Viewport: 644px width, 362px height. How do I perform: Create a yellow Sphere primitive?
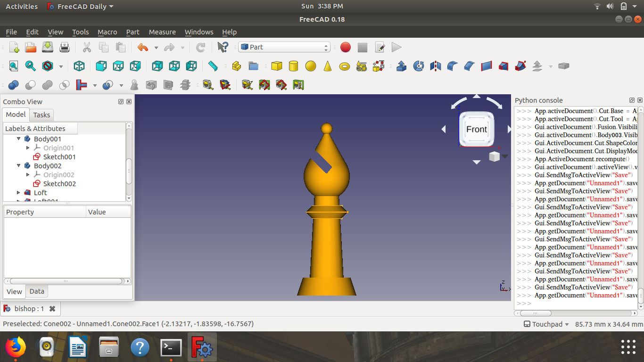(311, 66)
